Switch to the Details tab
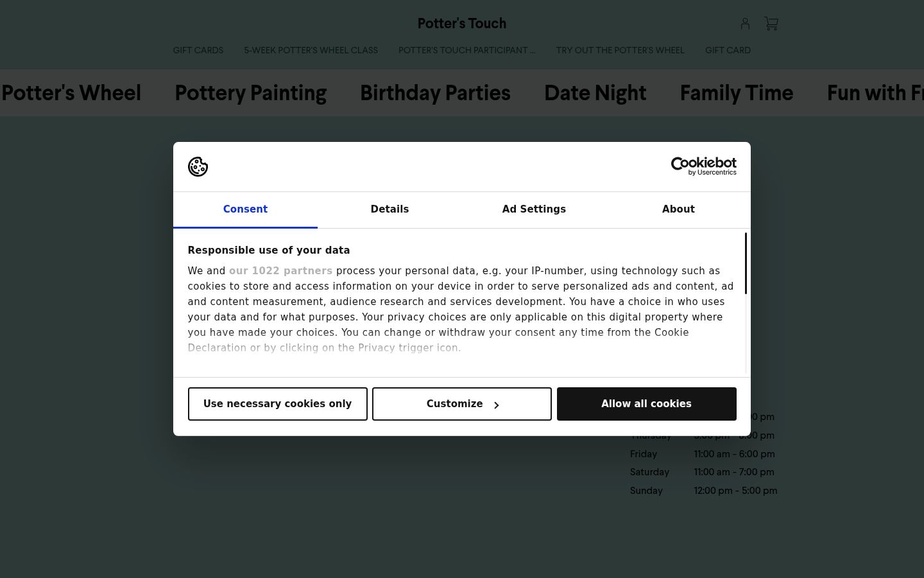The image size is (924, 578). tap(389, 209)
